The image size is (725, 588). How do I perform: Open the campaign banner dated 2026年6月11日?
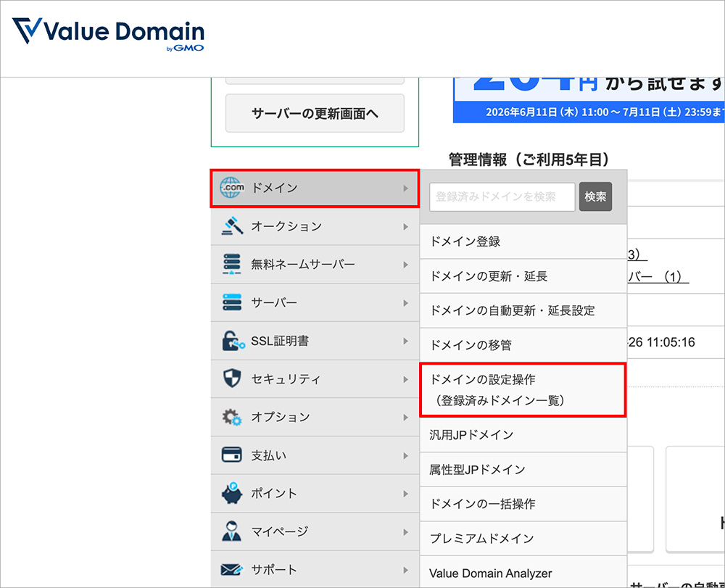point(589,100)
